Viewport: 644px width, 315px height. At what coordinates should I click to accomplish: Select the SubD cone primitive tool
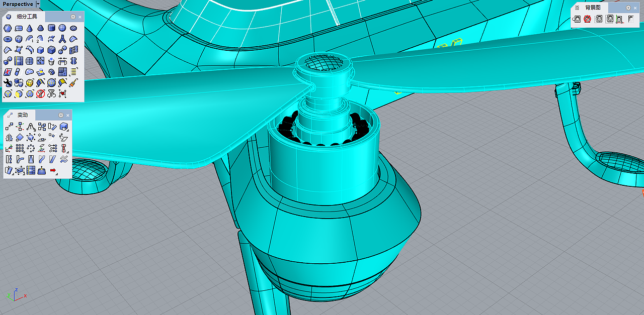[30, 28]
